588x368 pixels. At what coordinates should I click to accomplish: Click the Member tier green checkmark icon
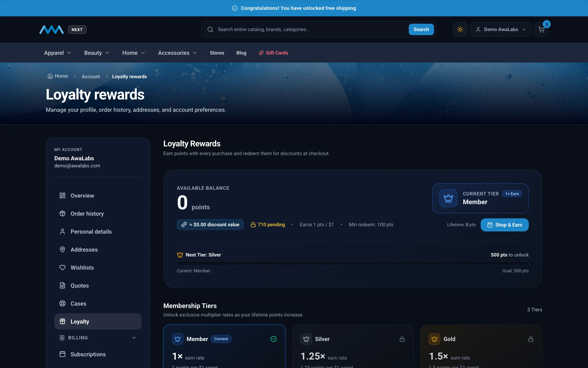(x=274, y=339)
